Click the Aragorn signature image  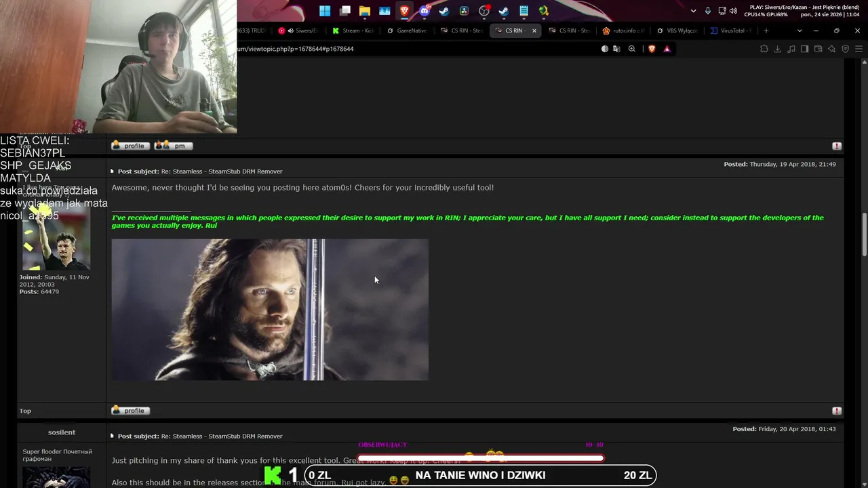270,310
